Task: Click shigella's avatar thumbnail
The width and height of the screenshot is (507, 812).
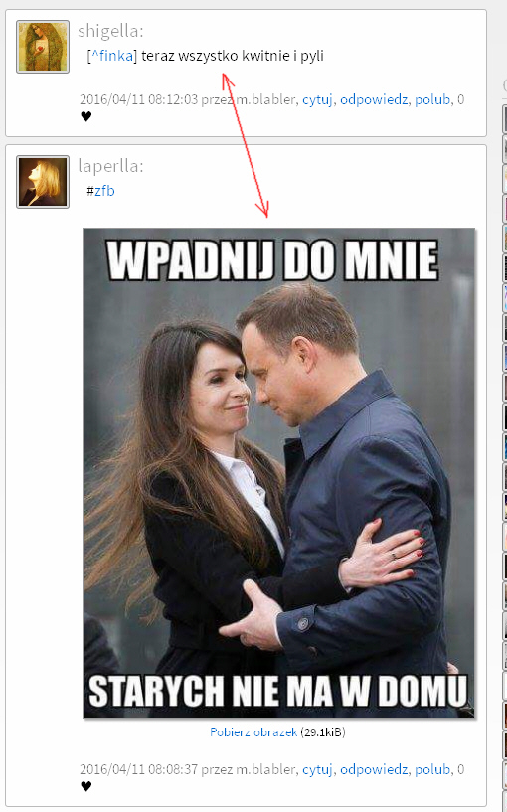Action: click(x=43, y=47)
